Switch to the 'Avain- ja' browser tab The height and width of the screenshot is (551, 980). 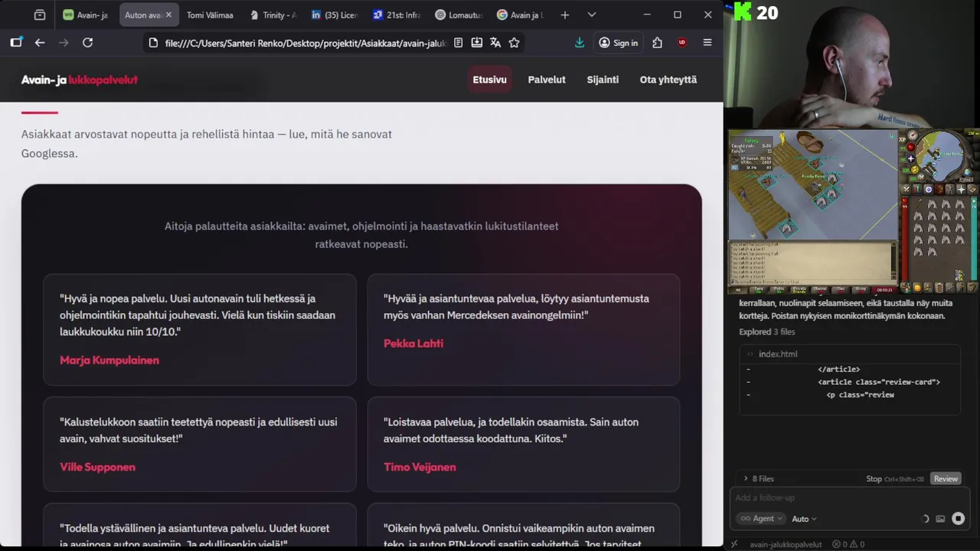(x=86, y=15)
